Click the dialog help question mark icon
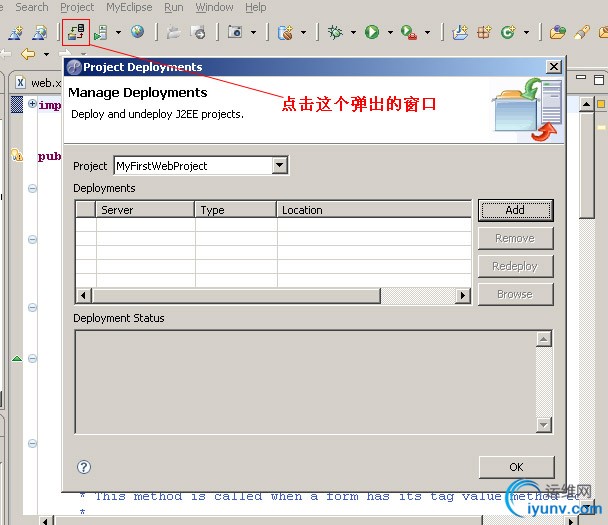 pos(84,467)
